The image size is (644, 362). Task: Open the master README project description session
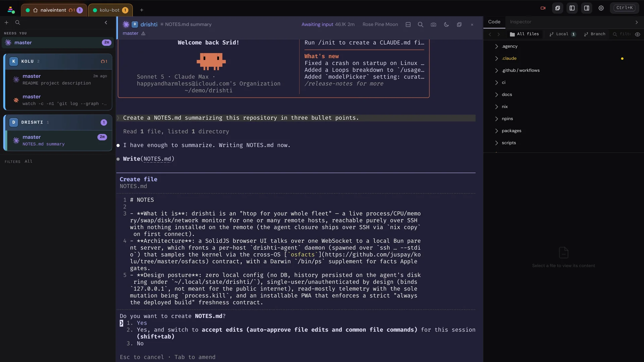click(59, 79)
